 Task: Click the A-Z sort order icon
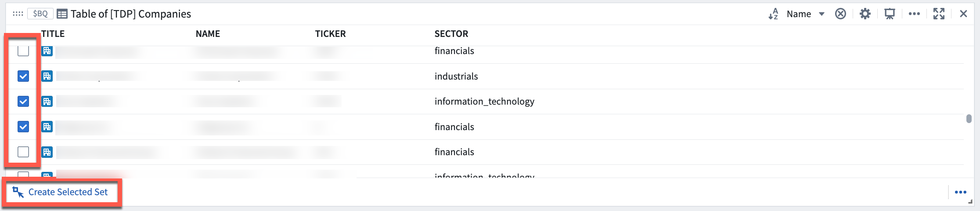pyautogui.click(x=773, y=14)
